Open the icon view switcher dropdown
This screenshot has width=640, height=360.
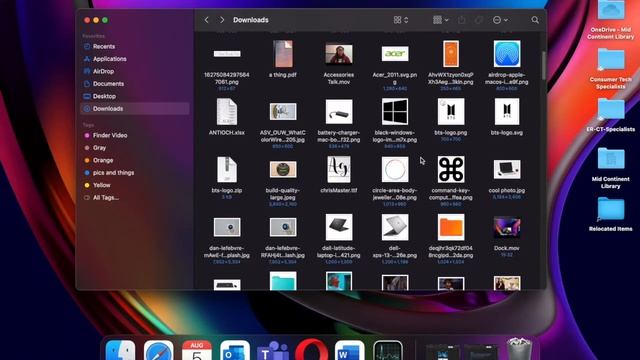click(401, 20)
